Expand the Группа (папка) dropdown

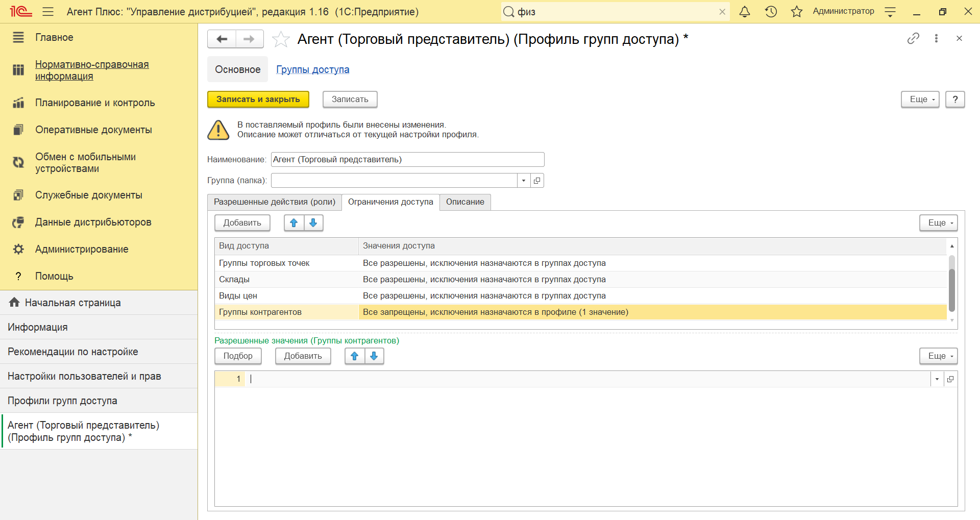pos(524,181)
